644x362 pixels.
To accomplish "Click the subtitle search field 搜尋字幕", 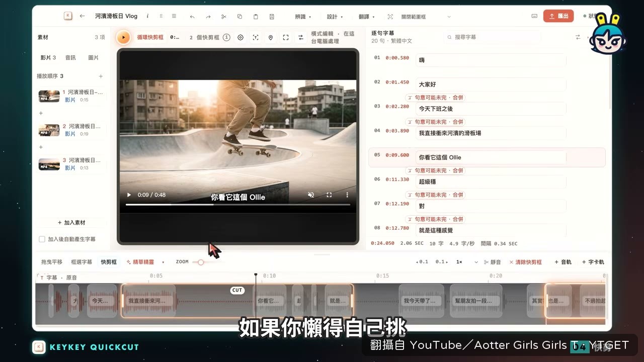I will [x=492, y=37].
